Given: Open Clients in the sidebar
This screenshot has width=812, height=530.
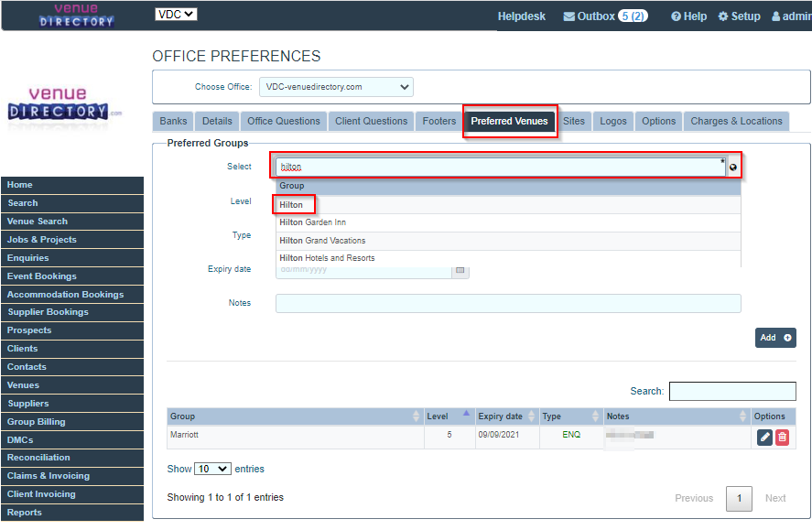Looking at the screenshot, I should [x=72, y=349].
